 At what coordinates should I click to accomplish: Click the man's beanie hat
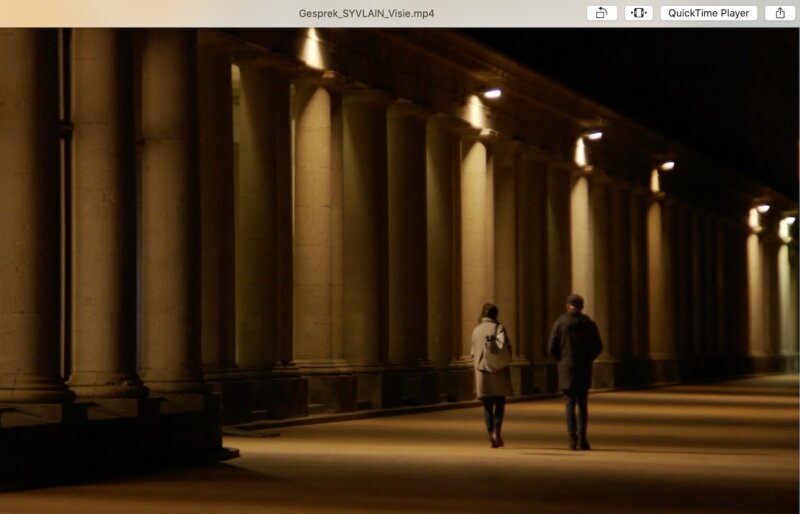pos(575,300)
